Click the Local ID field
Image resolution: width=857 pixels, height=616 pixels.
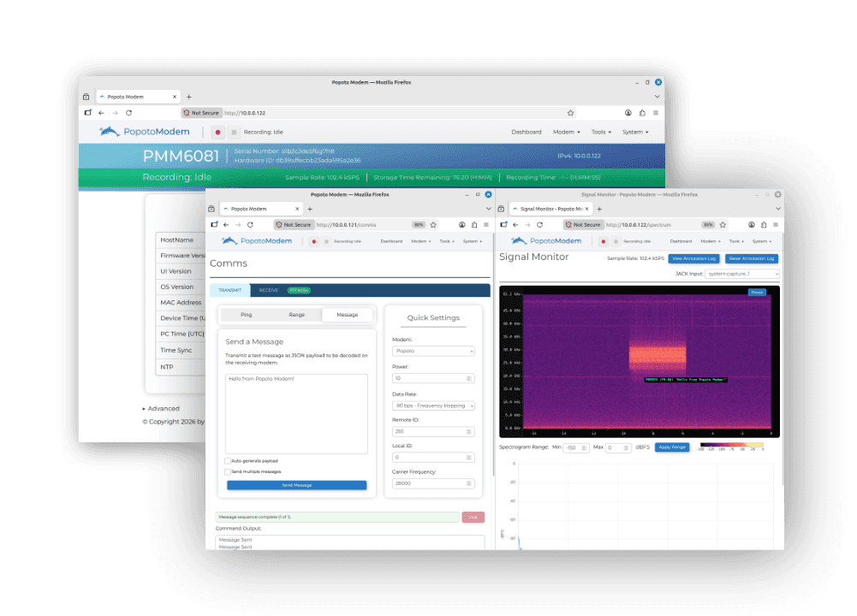pyautogui.click(x=433, y=458)
